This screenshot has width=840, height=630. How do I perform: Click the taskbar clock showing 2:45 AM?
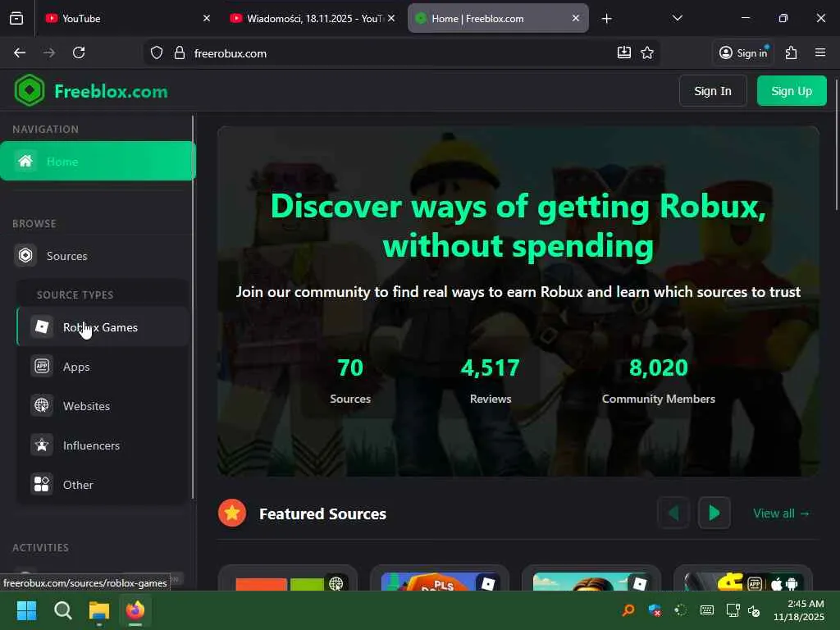[x=799, y=610]
